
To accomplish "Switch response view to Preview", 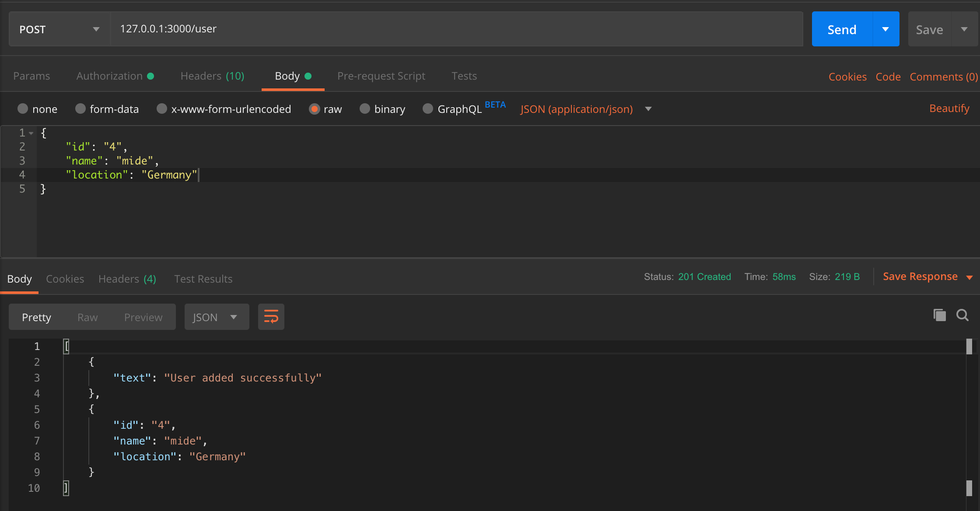I will [x=143, y=317].
